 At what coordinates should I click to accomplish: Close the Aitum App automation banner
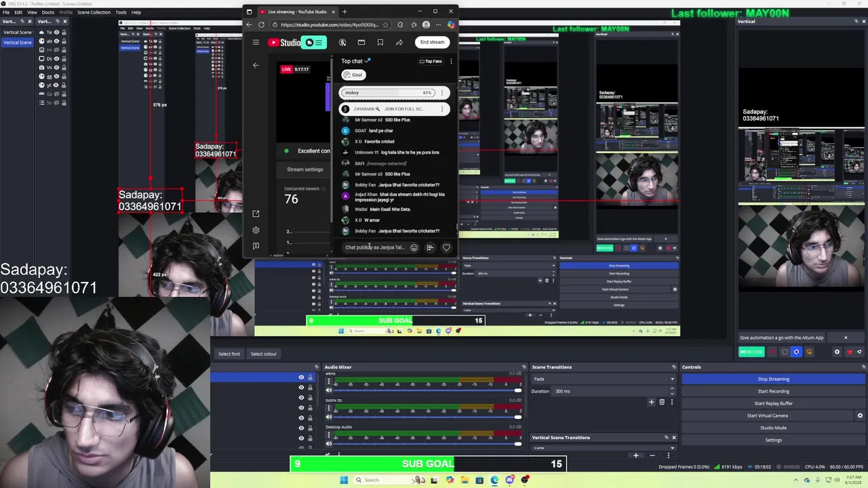click(846, 338)
